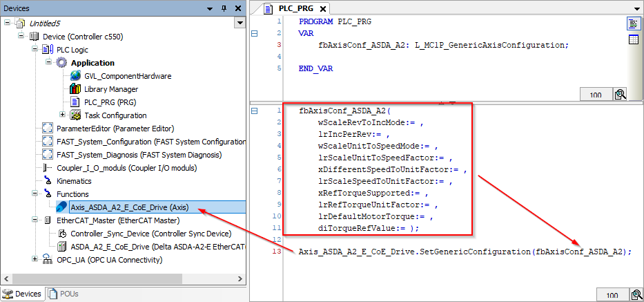Click zoom magnifier in implementation pane
The width and height of the screenshot is (644, 302).
[x=636, y=294]
